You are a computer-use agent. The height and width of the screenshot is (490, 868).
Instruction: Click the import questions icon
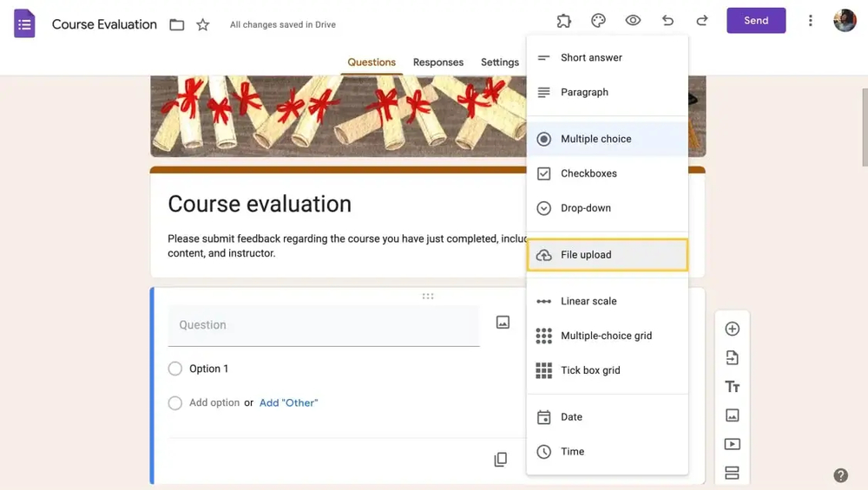point(732,357)
